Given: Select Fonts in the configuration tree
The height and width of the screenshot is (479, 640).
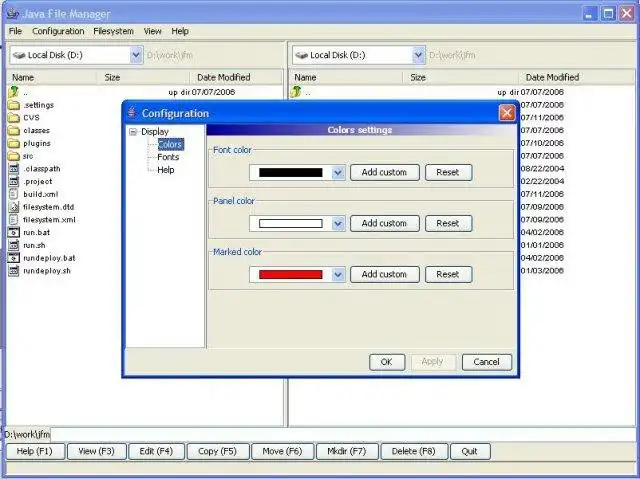Looking at the screenshot, I should point(168,157).
